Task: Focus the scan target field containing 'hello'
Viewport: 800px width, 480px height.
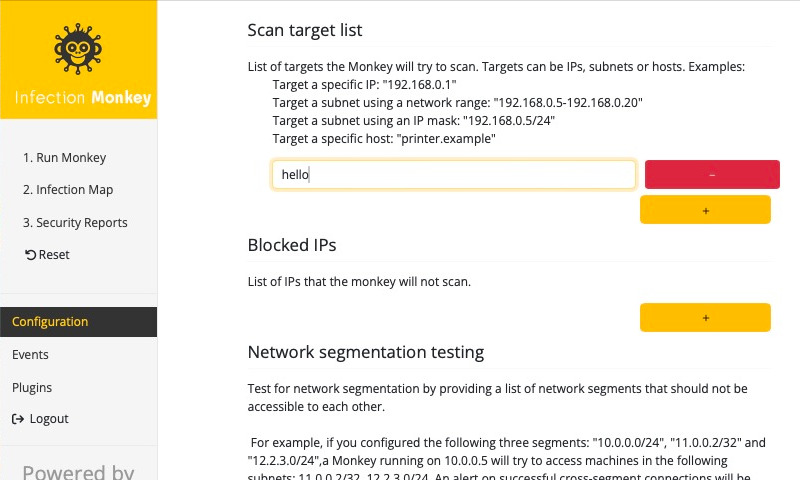Action: [453, 174]
